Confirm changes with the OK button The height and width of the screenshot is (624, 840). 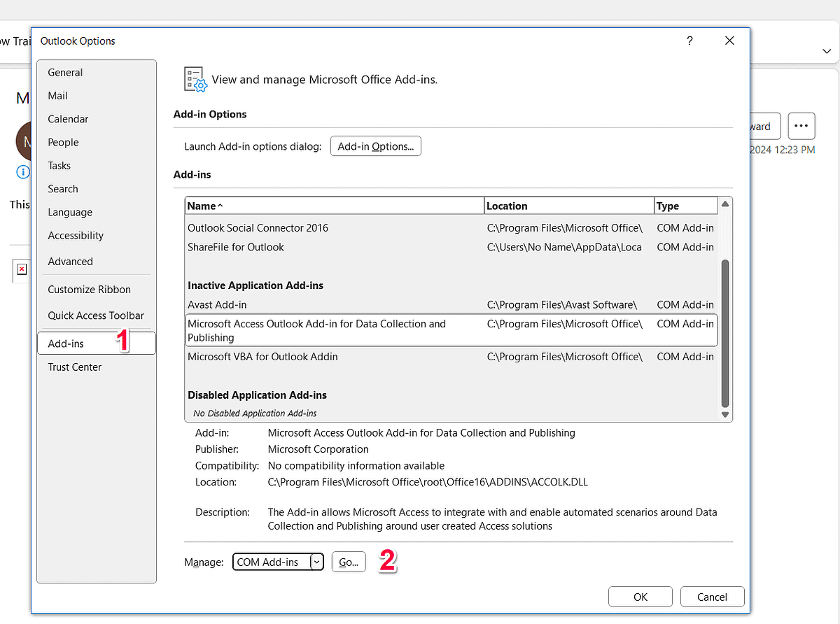640,597
